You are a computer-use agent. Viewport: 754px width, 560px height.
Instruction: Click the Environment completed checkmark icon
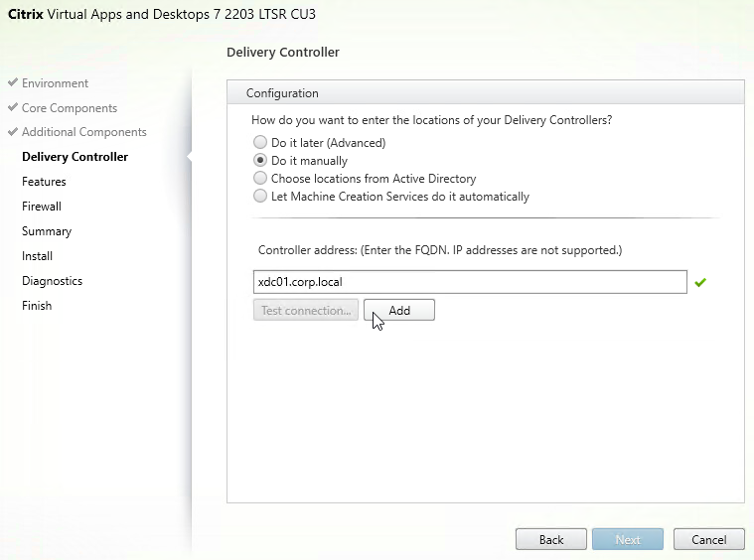[x=13, y=82]
